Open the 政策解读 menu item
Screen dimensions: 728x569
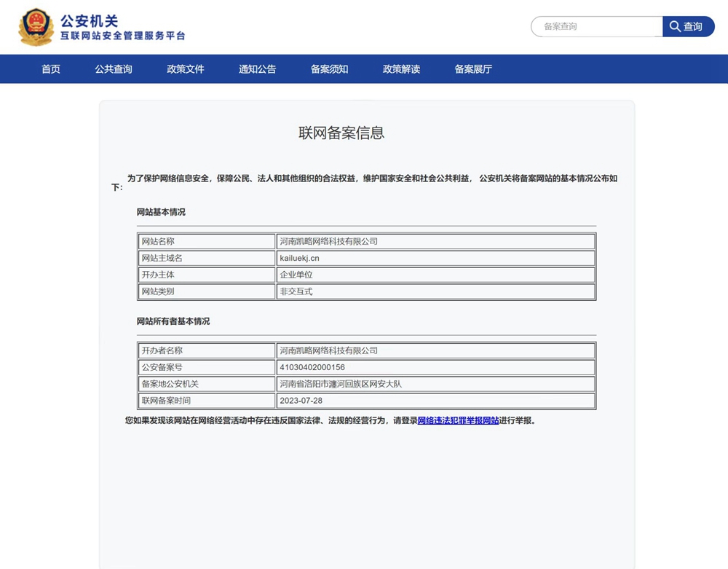point(401,69)
